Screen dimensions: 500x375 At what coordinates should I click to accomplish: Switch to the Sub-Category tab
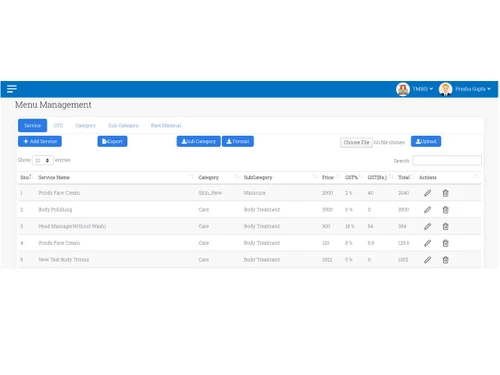tap(123, 125)
